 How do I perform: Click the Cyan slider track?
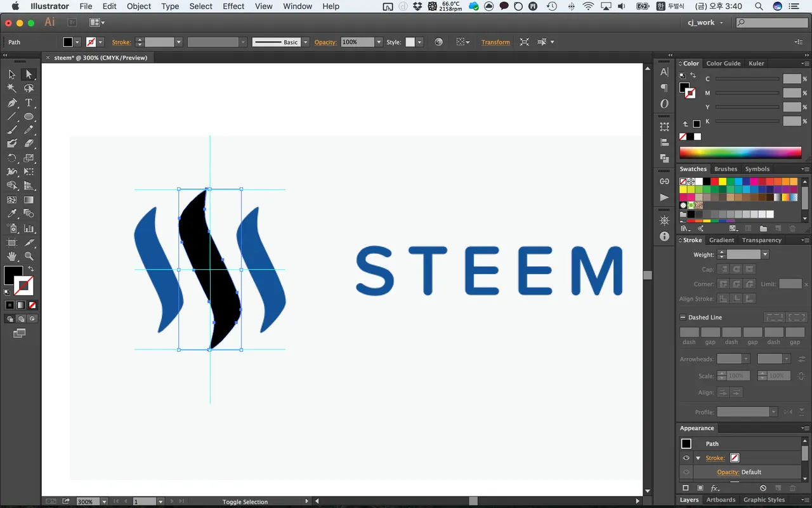point(747,79)
